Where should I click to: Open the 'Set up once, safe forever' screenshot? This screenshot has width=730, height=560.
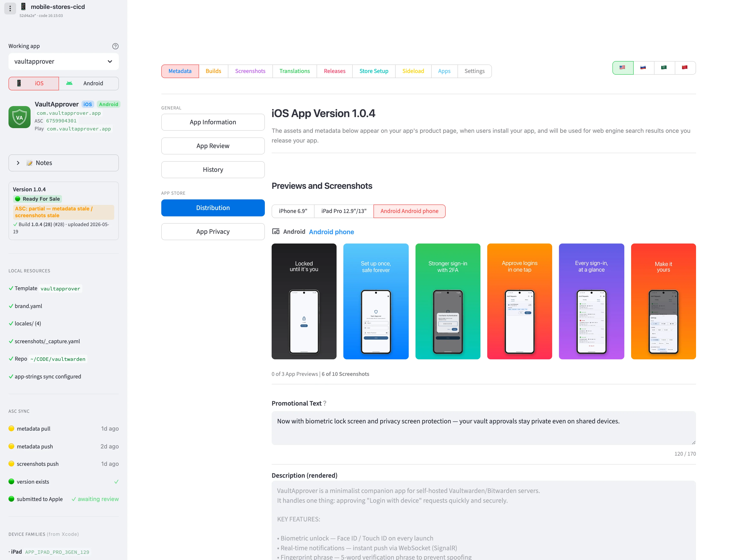[376, 301]
